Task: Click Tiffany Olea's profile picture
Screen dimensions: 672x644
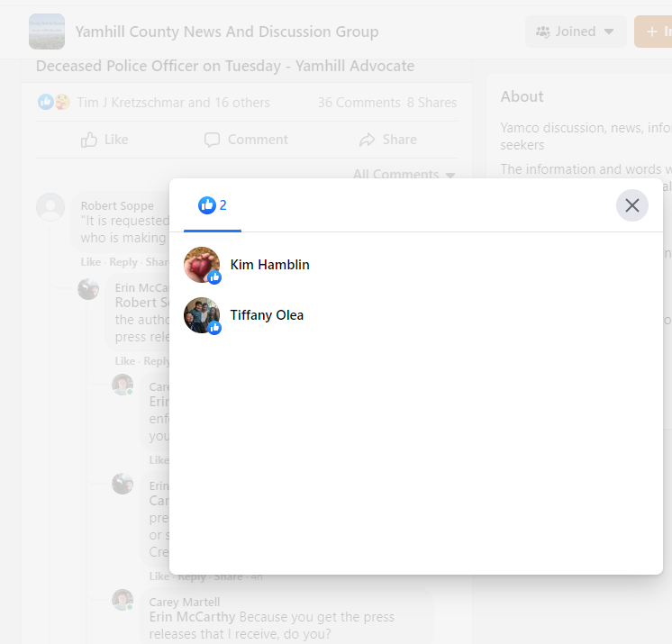Action: [202, 315]
